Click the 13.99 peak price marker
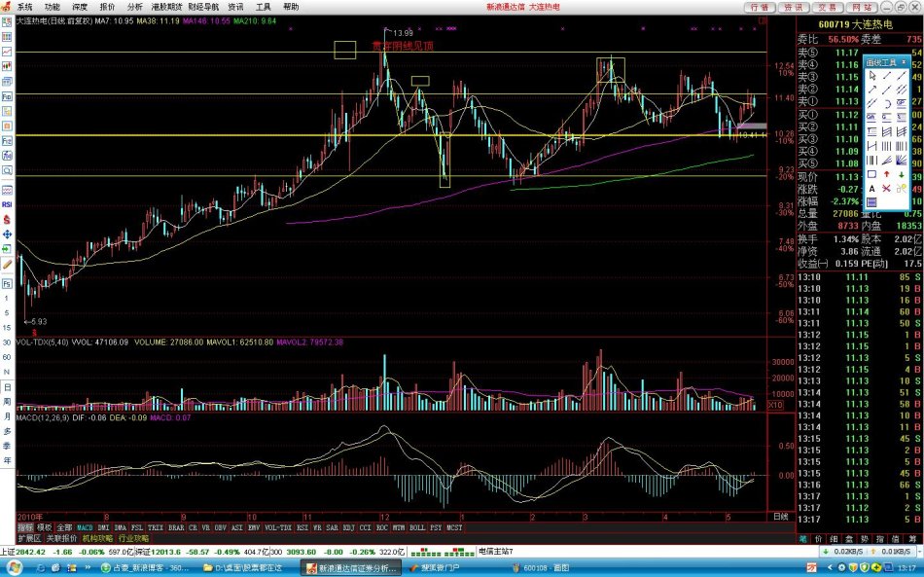 click(402, 32)
